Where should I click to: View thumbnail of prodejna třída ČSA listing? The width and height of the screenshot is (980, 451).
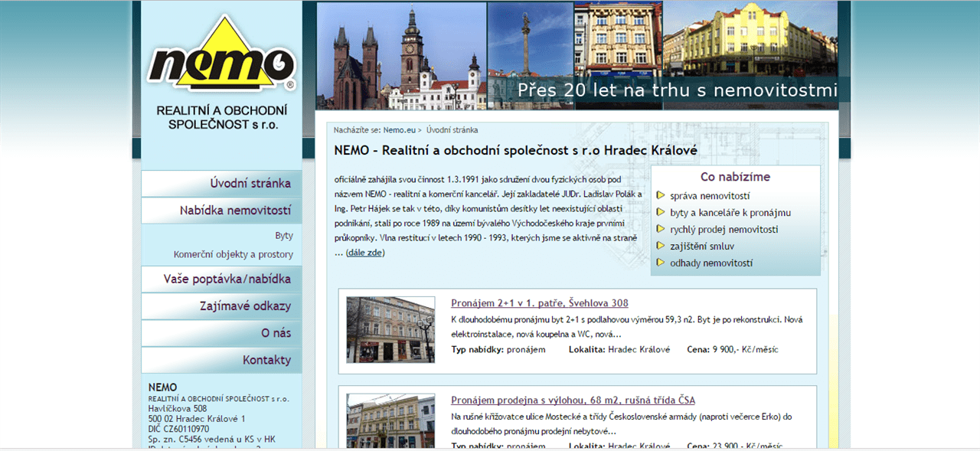coord(390,421)
